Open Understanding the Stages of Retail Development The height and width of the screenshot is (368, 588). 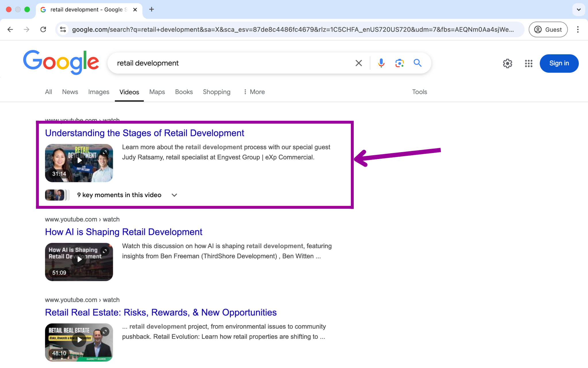click(144, 133)
